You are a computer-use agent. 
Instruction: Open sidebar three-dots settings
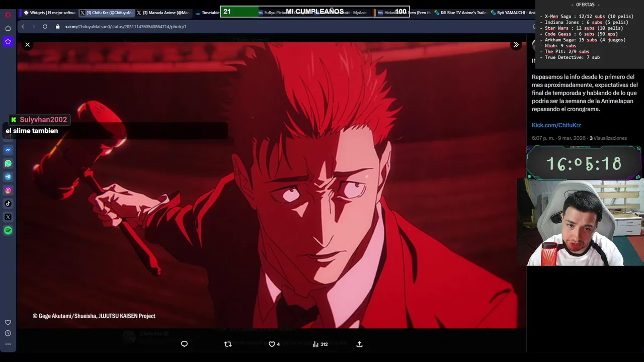8,344
